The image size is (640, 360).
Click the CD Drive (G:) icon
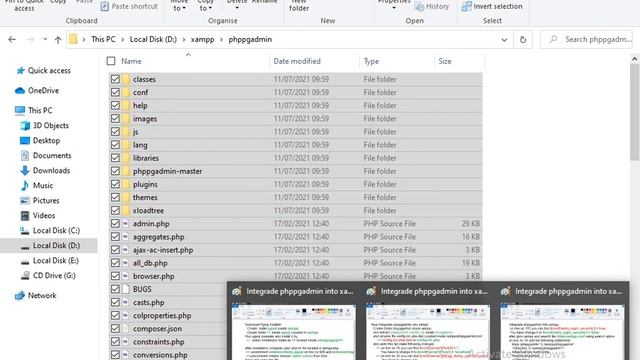(x=25, y=276)
